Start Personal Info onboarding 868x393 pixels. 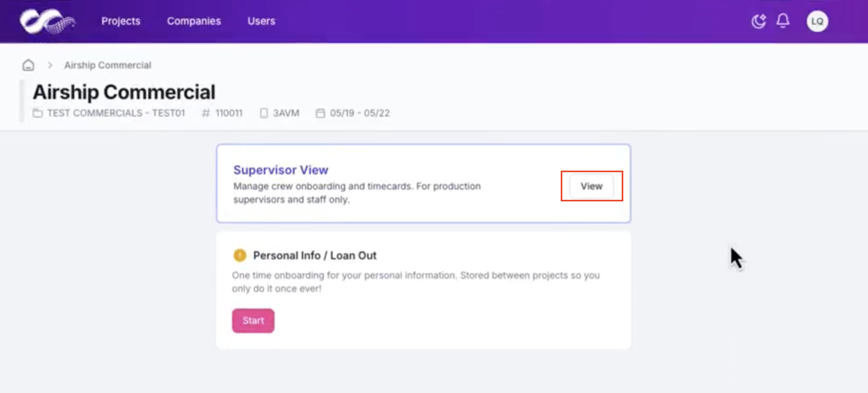coord(253,321)
